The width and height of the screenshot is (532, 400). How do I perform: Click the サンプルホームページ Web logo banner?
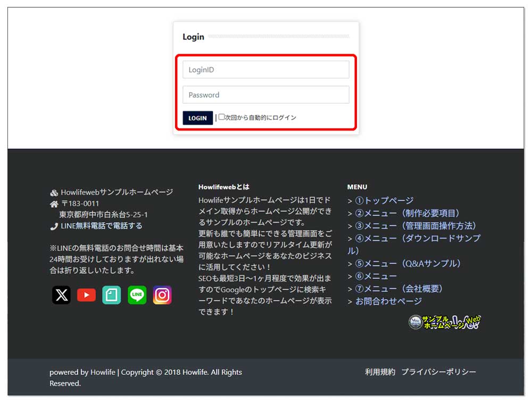click(x=445, y=321)
